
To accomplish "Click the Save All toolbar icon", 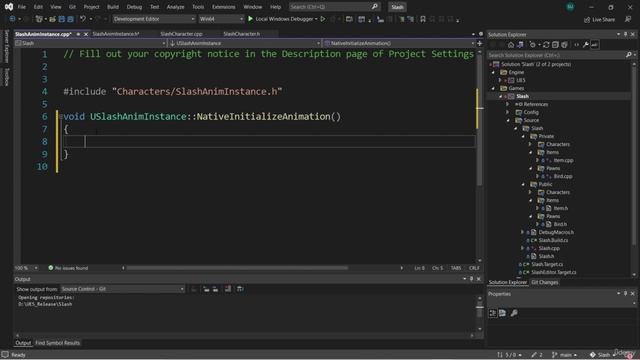I will click(x=70, y=19).
